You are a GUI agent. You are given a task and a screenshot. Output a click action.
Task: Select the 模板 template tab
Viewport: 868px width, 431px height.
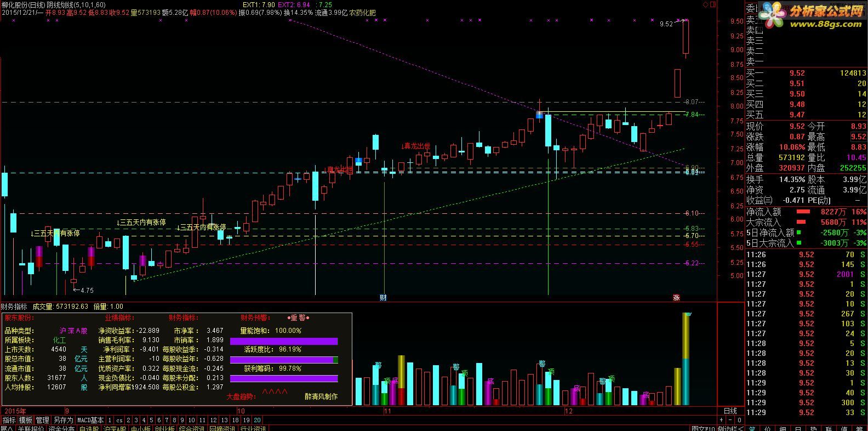click(x=26, y=420)
